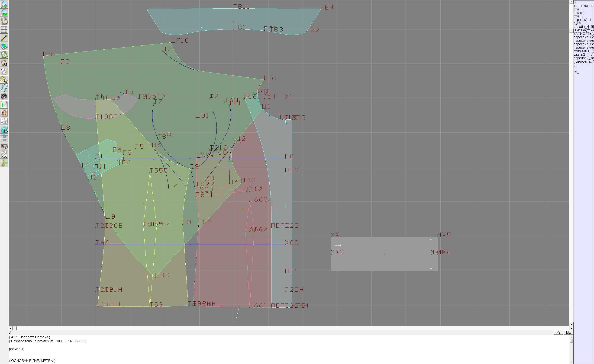594x364 pixels.
Task: Open the ALG algorithm icon
Action: click(x=4, y=155)
